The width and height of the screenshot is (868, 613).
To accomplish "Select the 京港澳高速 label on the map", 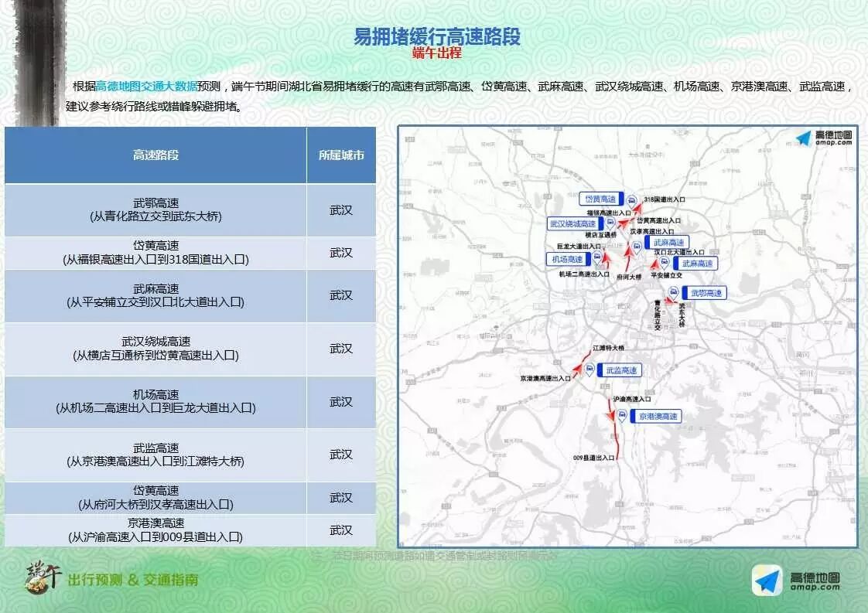I will click(x=657, y=417).
